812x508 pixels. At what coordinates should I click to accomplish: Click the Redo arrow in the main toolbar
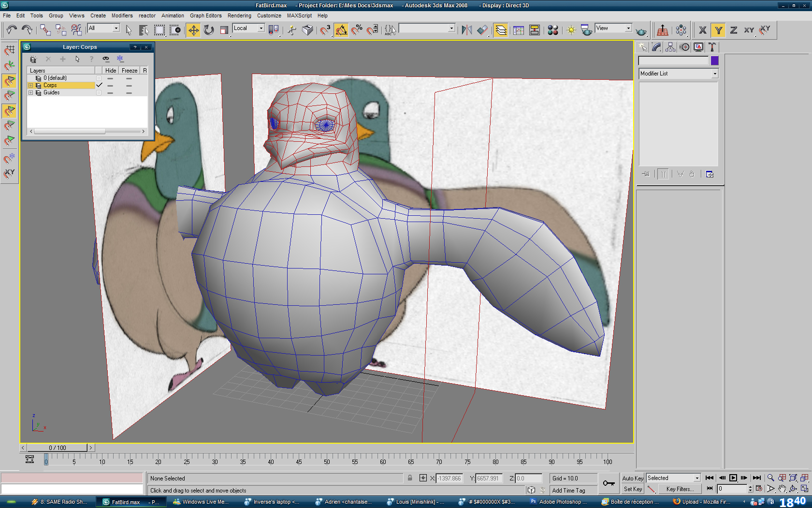point(27,30)
